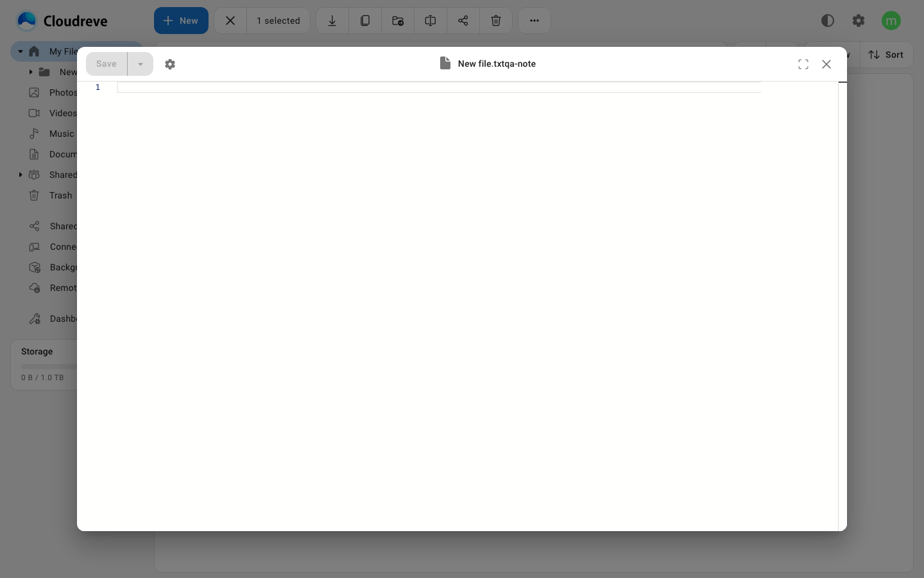The image size is (924, 578).
Task: Share the selected file
Action: pos(463,21)
